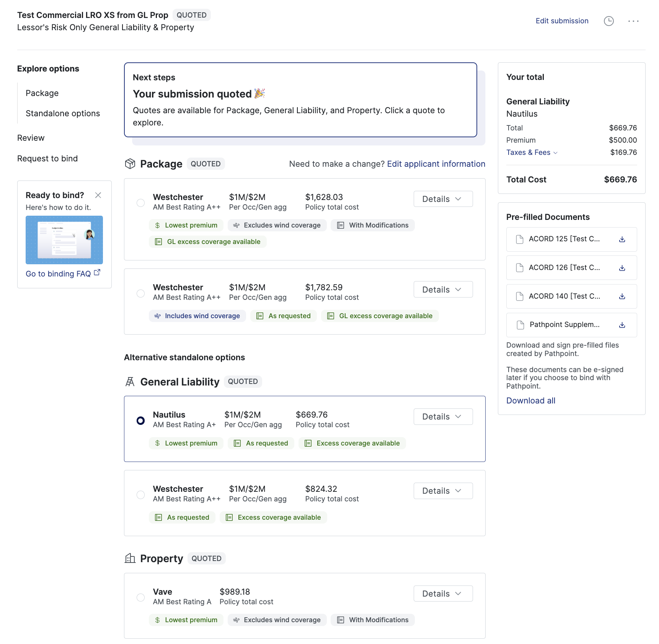
Task: Click the ACORD 125 file icon
Action: tap(520, 239)
